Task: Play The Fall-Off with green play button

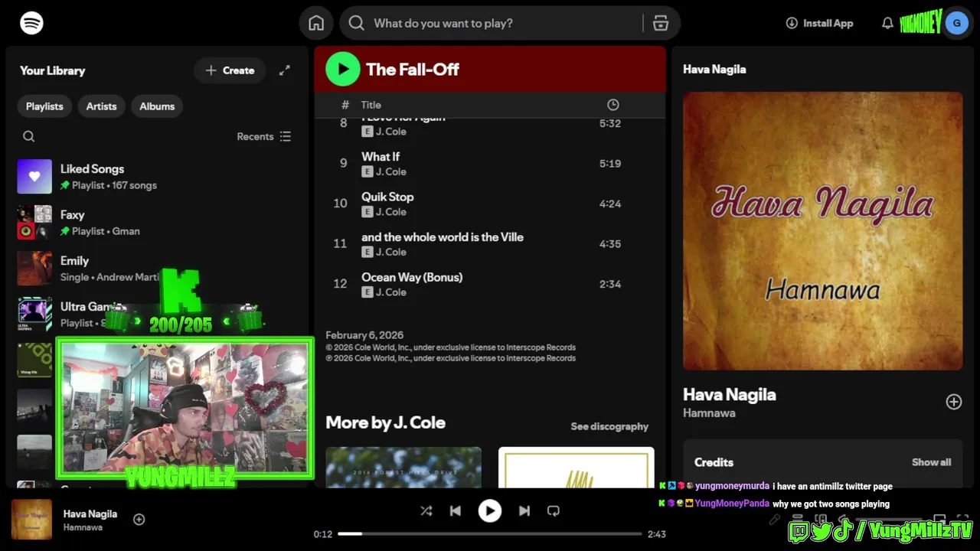Action: pyautogui.click(x=343, y=69)
